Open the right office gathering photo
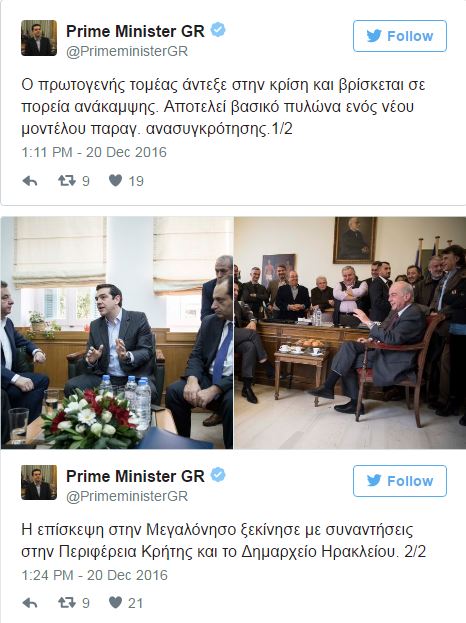Image resolution: width=466 pixels, height=623 pixels. point(350,333)
